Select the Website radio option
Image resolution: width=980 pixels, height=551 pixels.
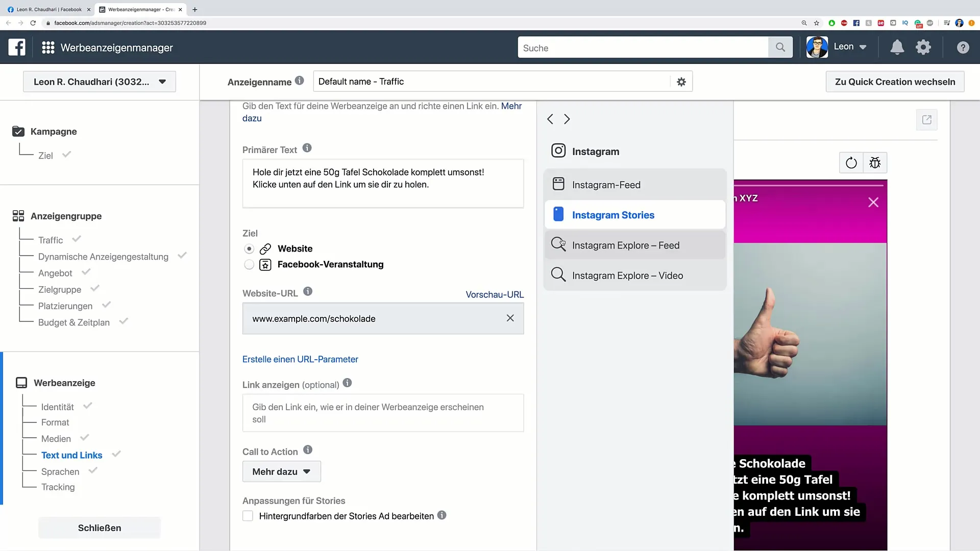[249, 249]
